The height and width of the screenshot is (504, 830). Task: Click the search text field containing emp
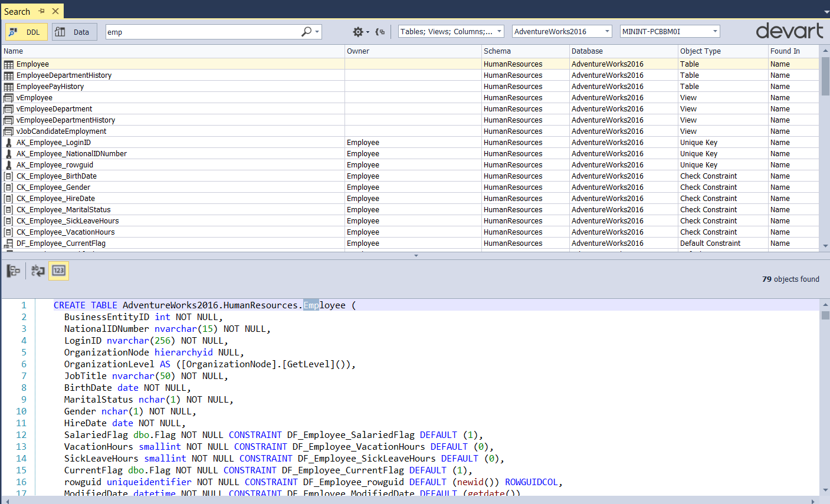click(x=202, y=32)
